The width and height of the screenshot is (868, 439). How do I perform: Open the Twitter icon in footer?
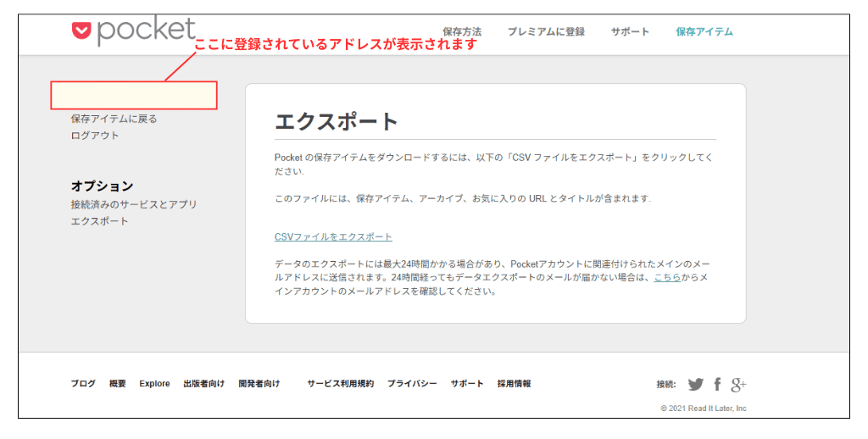(x=696, y=384)
